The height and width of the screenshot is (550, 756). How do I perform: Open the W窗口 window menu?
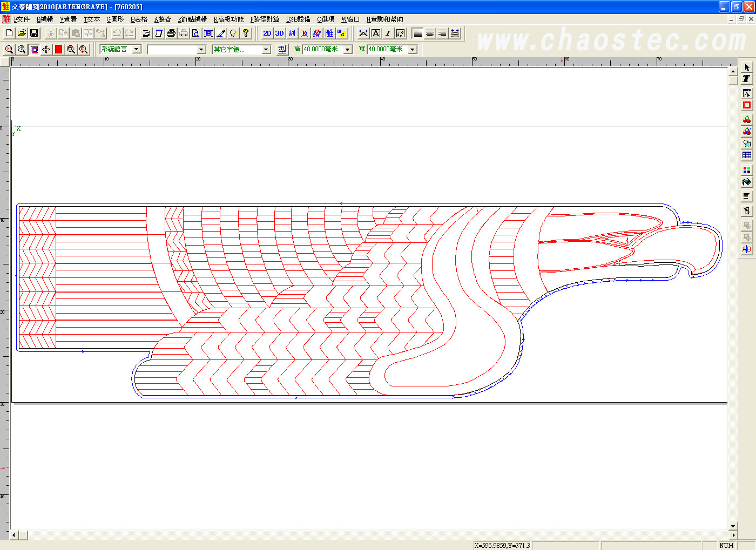click(350, 19)
